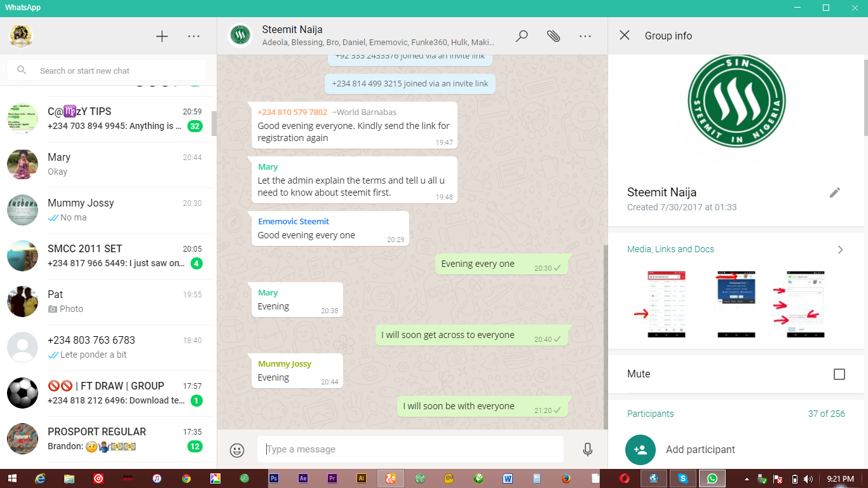Image resolution: width=868 pixels, height=488 pixels.
Task: Open the emoji picker
Action: pos(236,449)
